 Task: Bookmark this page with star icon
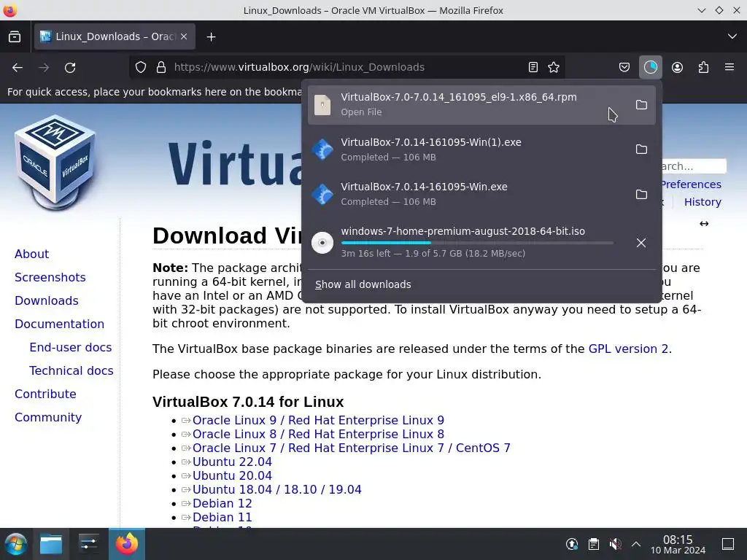coord(554,67)
